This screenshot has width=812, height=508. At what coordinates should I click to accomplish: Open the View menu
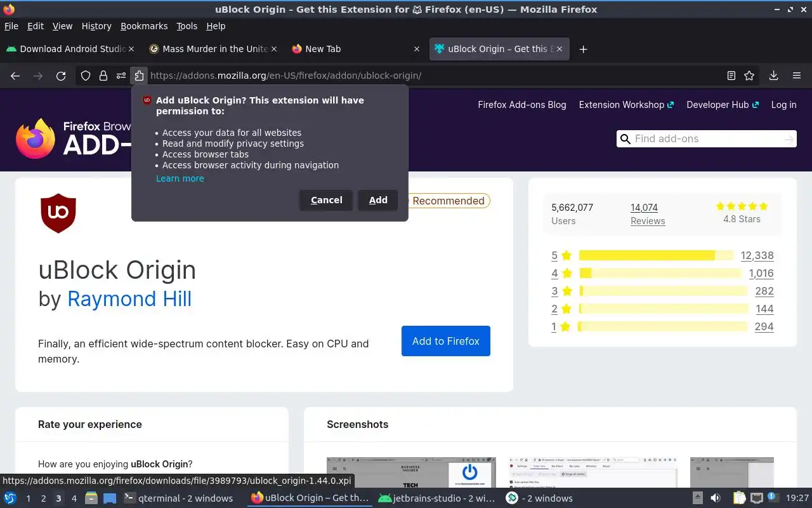click(62, 26)
